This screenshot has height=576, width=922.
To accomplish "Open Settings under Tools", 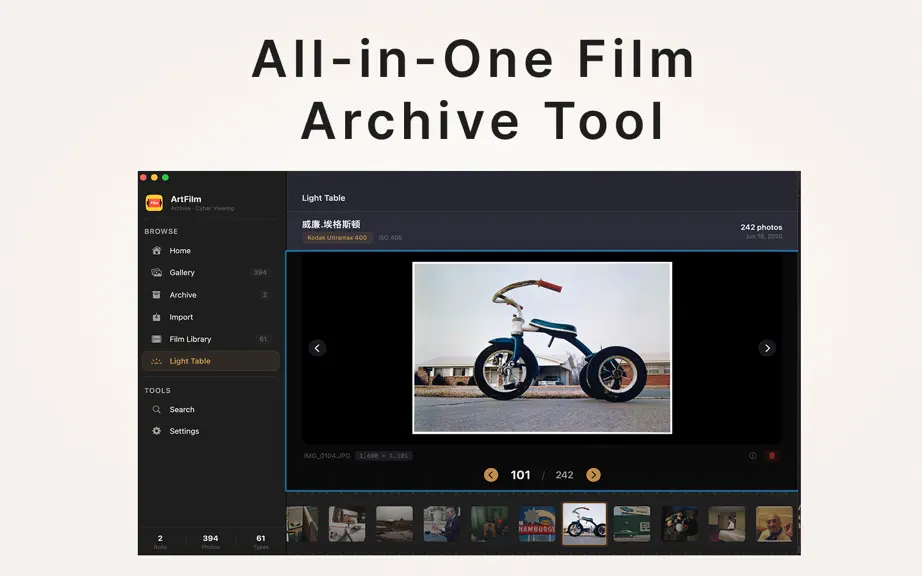I will pos(211,431).
